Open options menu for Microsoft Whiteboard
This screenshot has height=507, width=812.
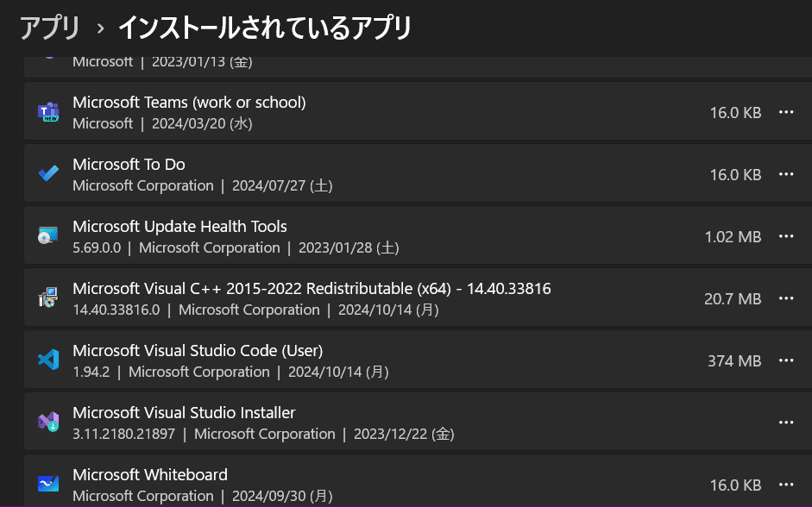click(786, 485)
